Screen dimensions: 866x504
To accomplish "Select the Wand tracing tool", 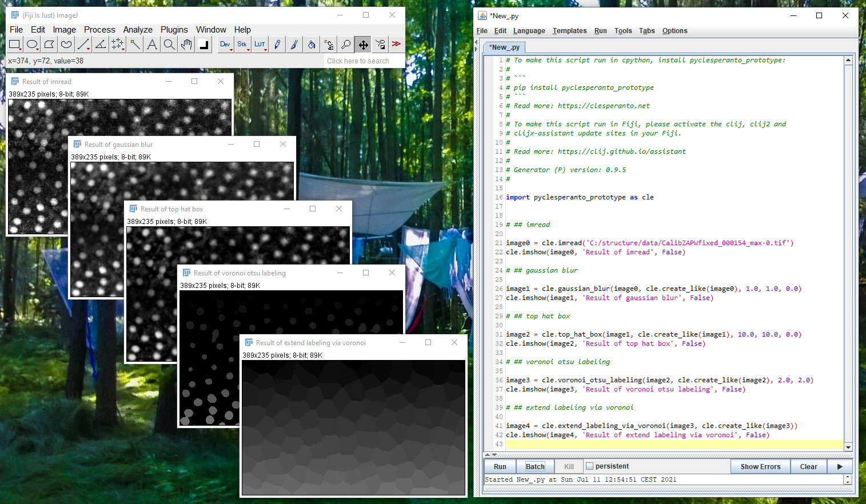I will [x=135, y=44].
